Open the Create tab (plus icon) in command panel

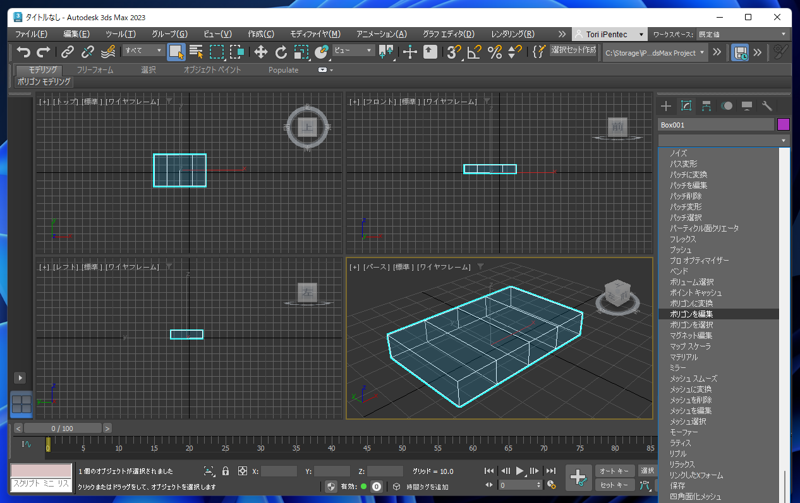coord(666,105)
